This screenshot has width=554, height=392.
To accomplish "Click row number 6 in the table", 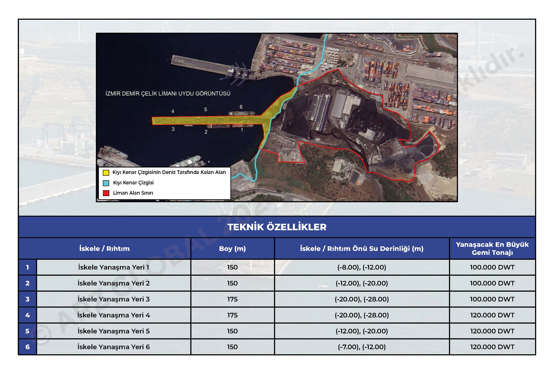I will pyautogui.click(x=27, y=347).
